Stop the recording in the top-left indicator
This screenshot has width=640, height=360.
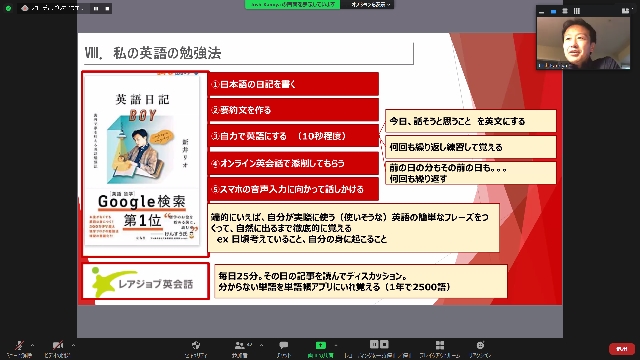107,8
